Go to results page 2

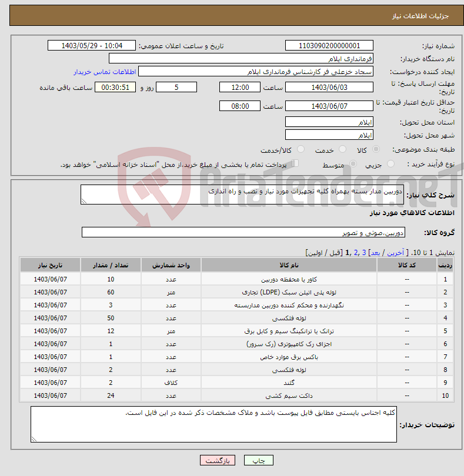pos(356,253)
